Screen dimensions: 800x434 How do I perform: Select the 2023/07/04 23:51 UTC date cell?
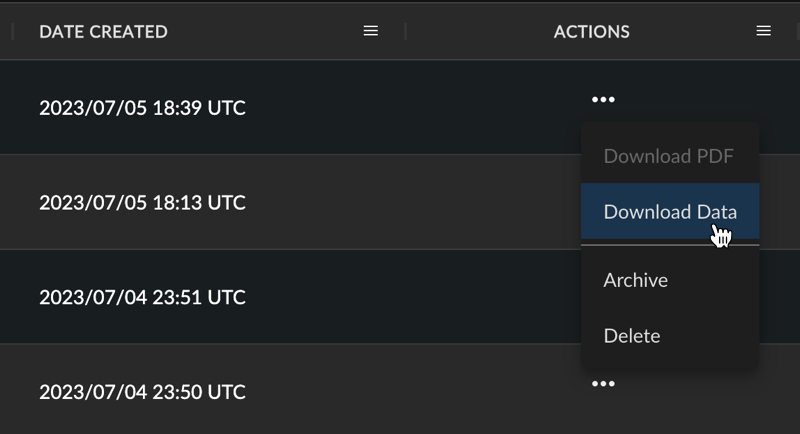tap(142, 297)
